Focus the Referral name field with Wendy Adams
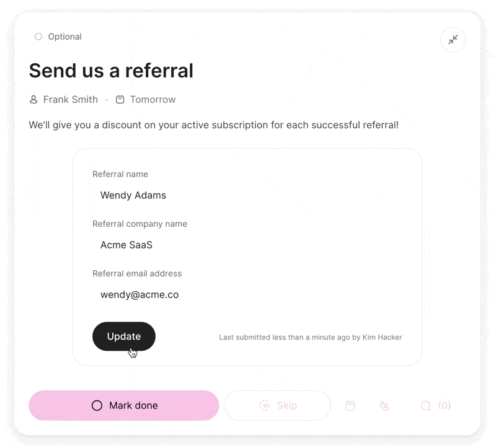Image resolution: width=496 pixels, height=448 pixels. click(248, 195)
